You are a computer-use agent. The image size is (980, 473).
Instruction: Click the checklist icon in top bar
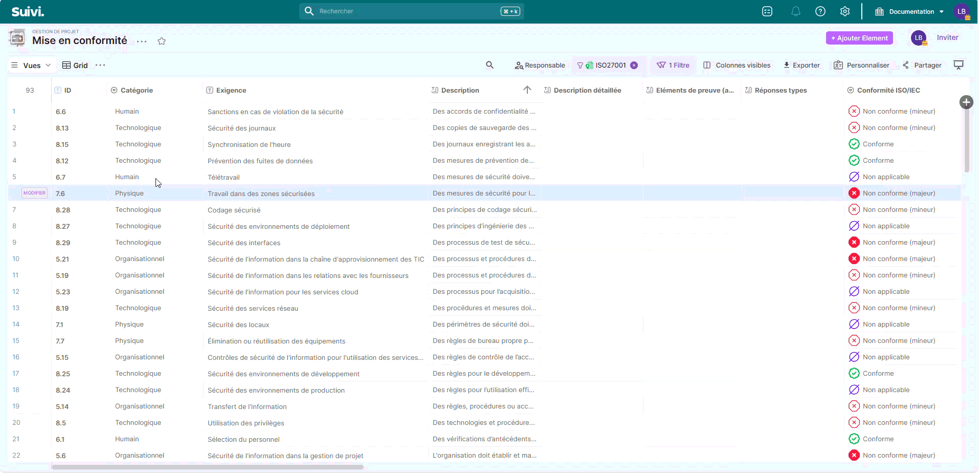[767, 11]
